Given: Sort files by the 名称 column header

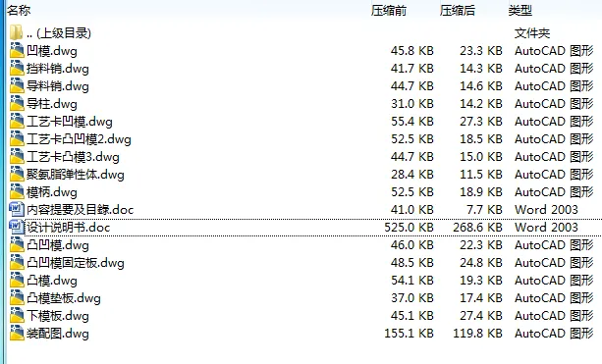Looking at the screenshot, I should [x=19, y=11].
